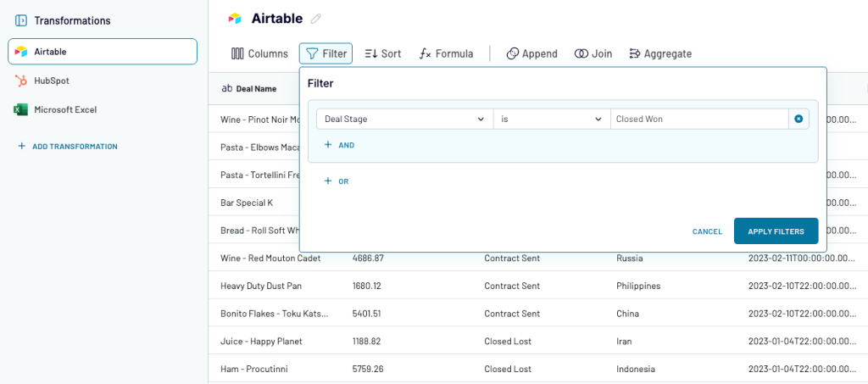Cancel the filter dialog

click(707, 231)
